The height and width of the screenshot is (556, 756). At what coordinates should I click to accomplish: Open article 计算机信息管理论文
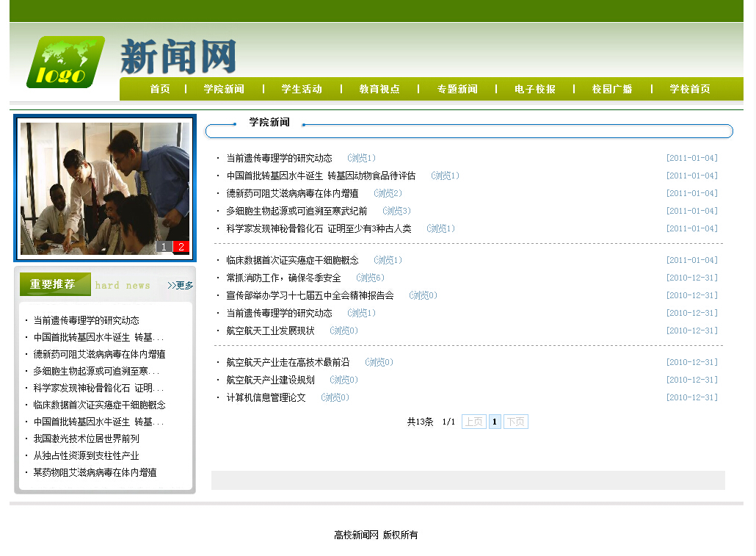[266, 397]
